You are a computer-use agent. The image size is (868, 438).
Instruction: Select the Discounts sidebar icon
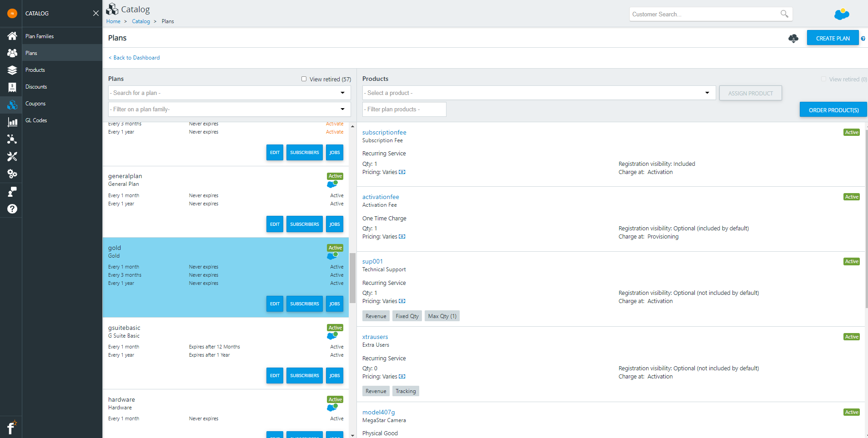tap(11, 87)
